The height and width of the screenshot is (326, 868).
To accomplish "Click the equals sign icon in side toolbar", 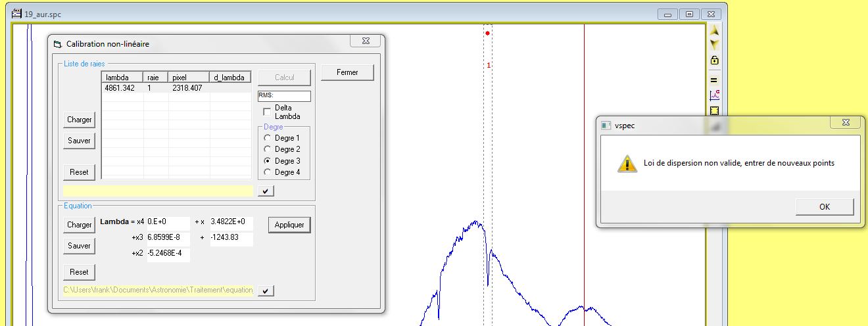I will point(714,80).
